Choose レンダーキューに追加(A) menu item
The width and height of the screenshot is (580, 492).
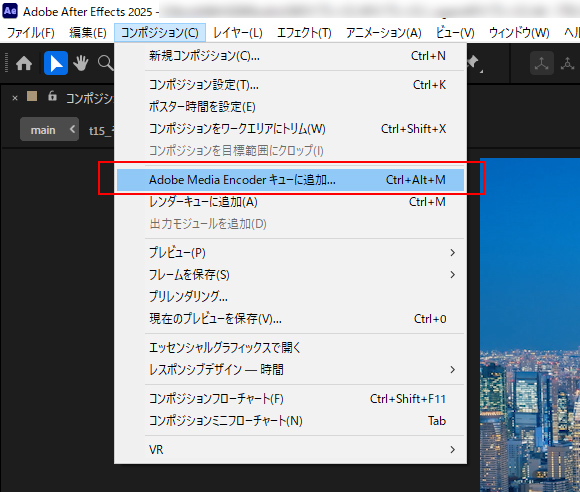coord(290,202)
